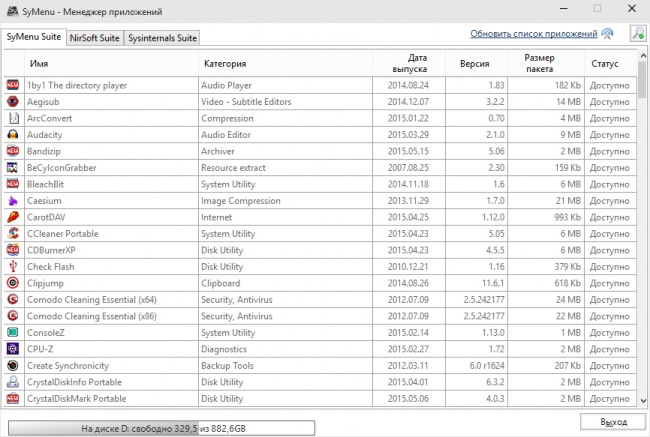Click the Backup Tools category cell

(x=285, y=366)
